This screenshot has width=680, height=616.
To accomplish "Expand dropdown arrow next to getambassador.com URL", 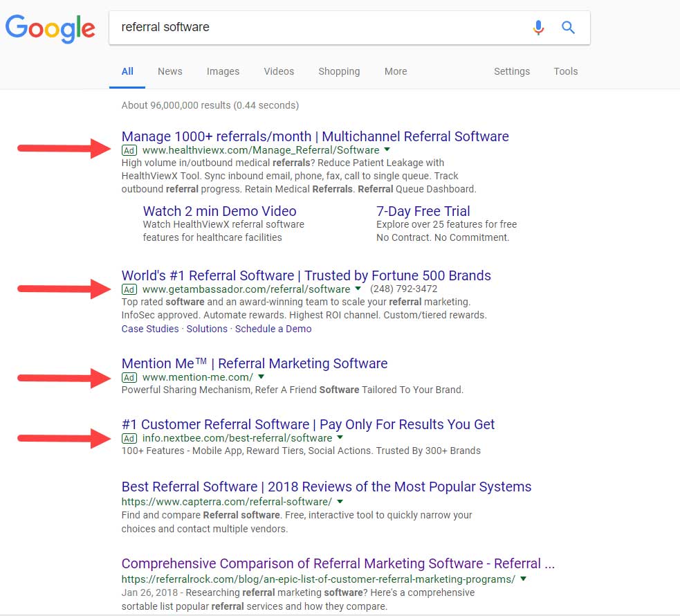I will [358, 289].
